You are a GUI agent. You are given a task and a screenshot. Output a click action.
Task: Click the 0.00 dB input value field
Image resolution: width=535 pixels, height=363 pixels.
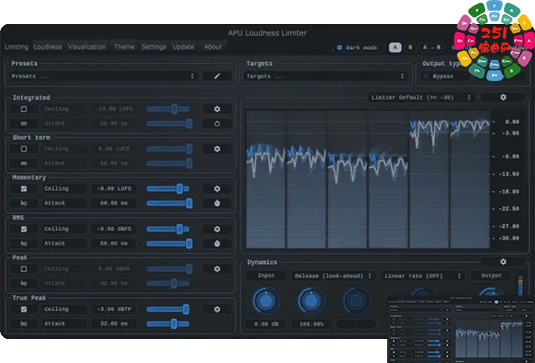coord(266,324)
